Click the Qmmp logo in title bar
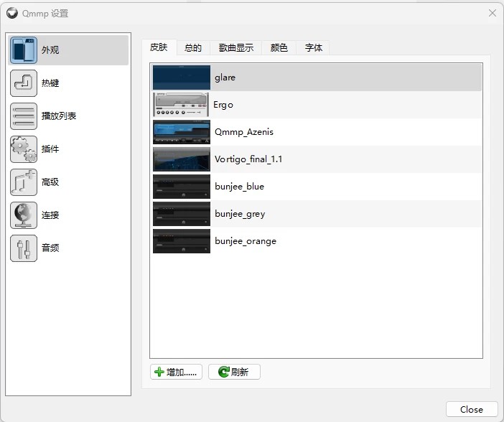504x422 pixels. [11, 13]
